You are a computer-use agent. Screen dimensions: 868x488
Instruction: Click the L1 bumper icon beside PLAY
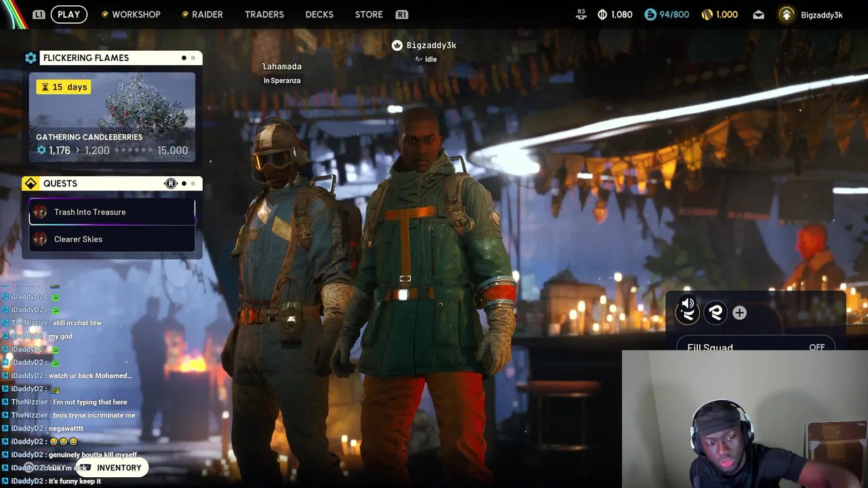39,14
